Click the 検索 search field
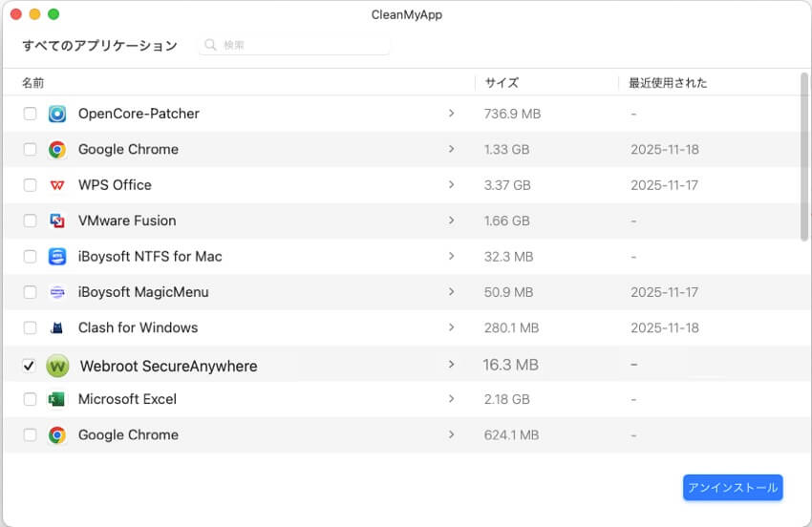812x527 pixels. click(294, 45)
